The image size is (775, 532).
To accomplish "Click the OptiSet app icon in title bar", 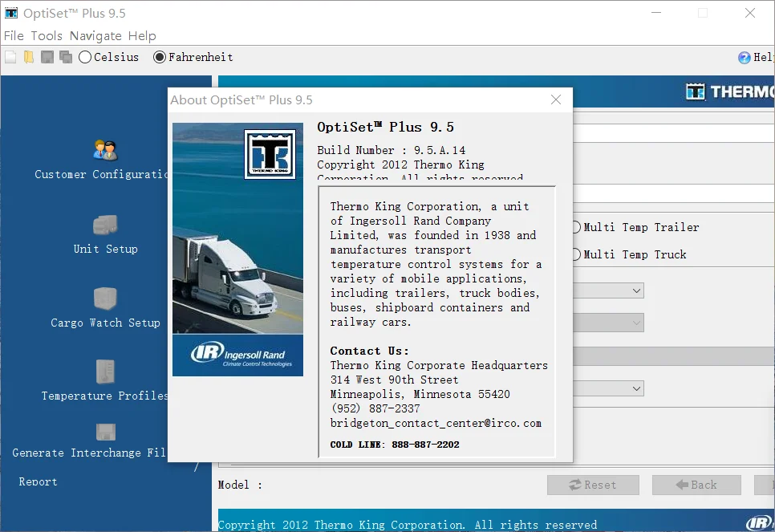I will tap(11, 13).
